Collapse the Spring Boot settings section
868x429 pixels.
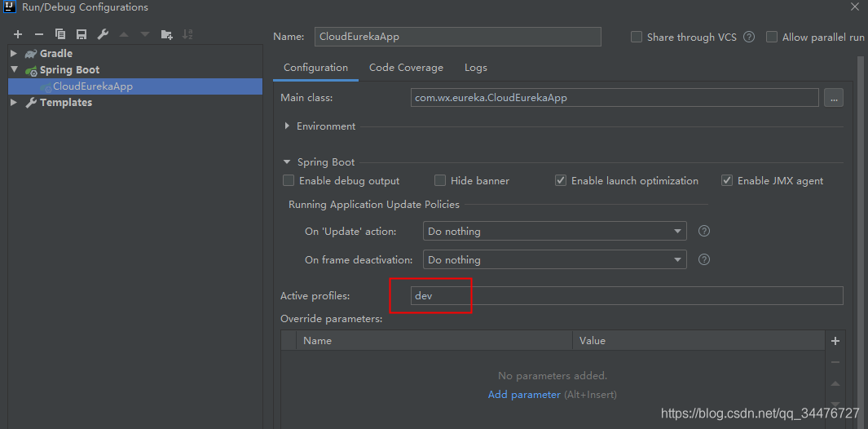point(287,162)
